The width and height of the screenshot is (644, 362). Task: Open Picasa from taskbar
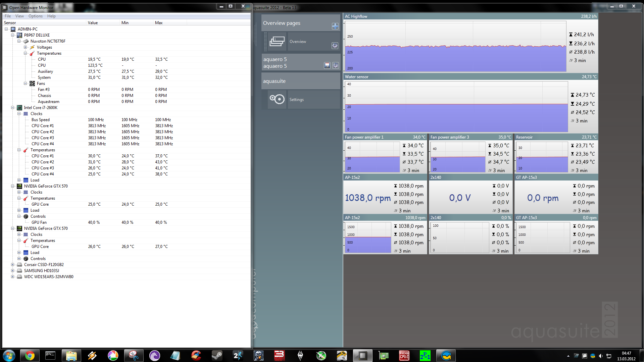tap(113, 356)
